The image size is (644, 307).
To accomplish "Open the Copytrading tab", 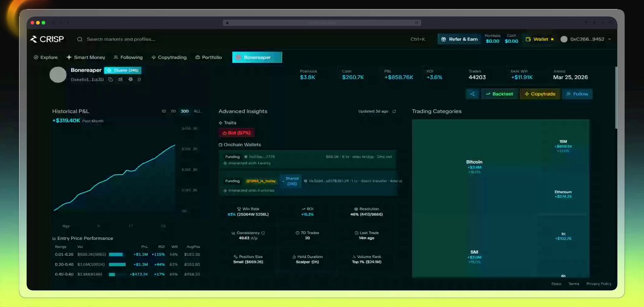I will tap(169, 58).
